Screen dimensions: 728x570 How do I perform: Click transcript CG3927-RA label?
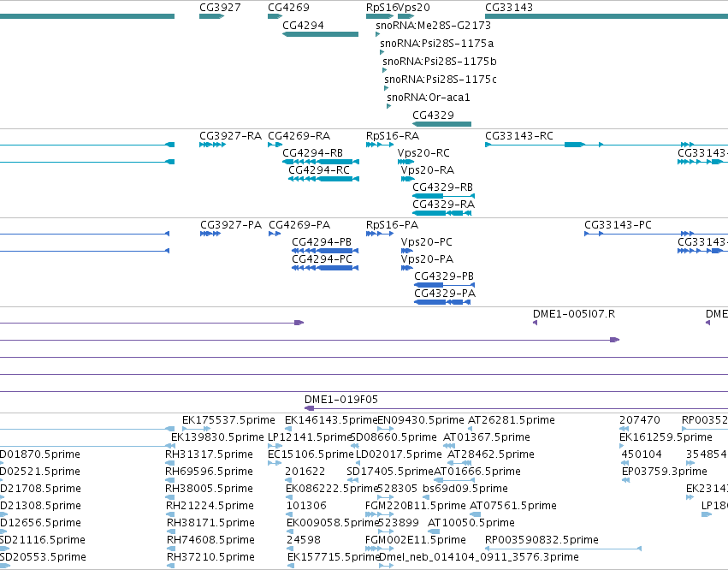(231, 136)
